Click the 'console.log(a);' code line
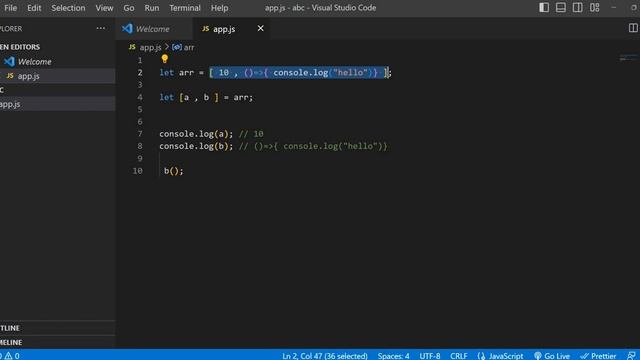 click(x=196, y=134)
